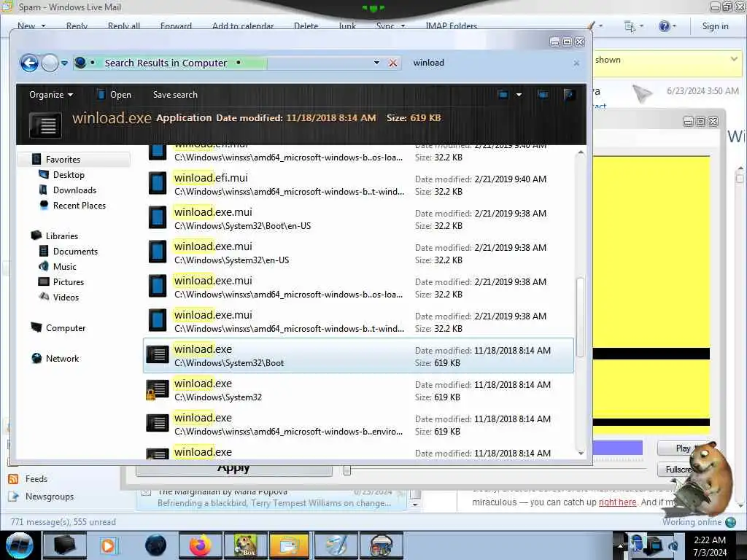The width and height of the screenshot is (747, 560).
Task: Open Downloads in navigation pane
Action: point(74,190)
